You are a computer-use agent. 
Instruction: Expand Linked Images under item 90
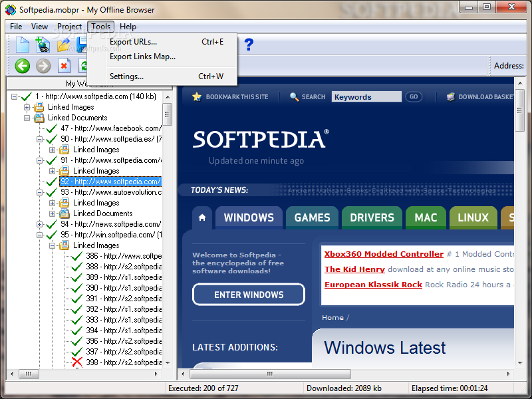tap(53, 150)
